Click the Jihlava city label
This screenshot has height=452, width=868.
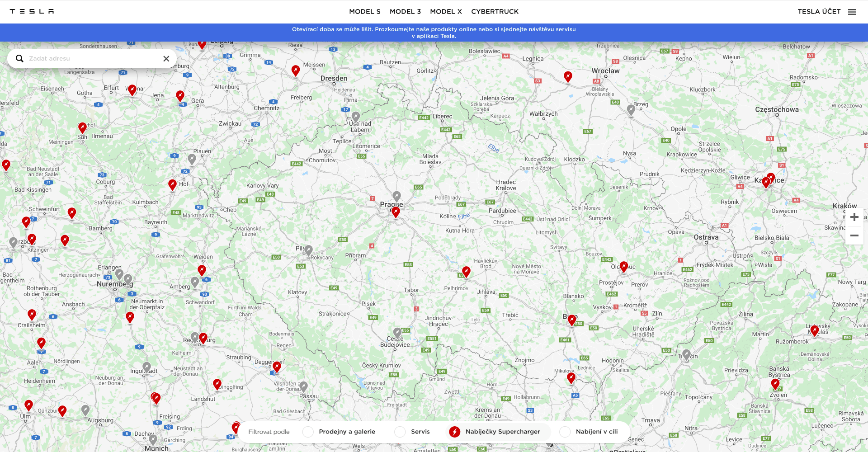[x=486, y=292]
